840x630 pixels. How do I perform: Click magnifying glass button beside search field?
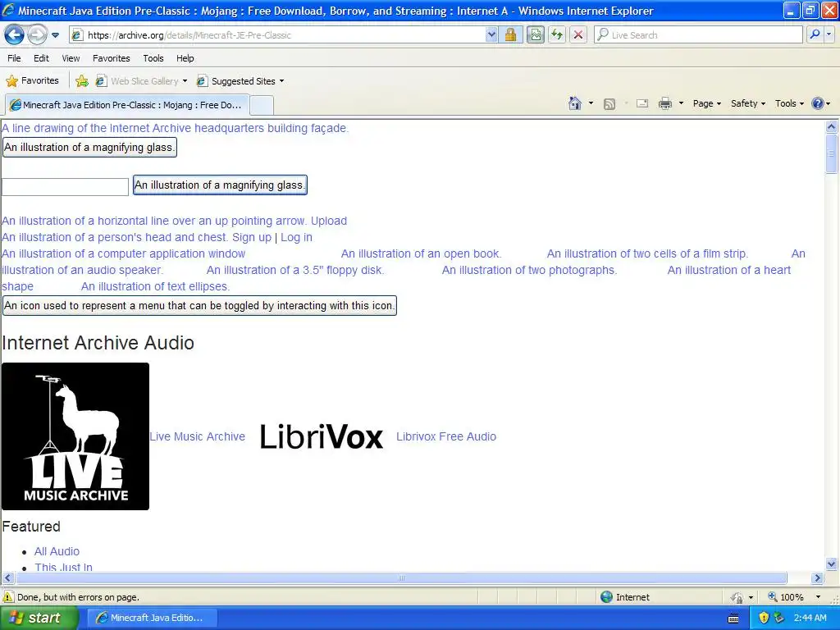point(220,185)
